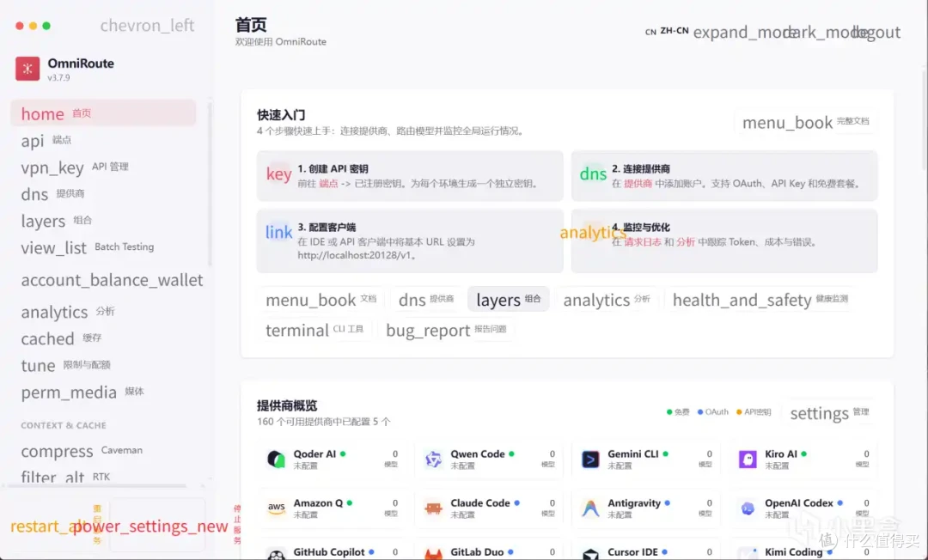928x560 pixels.
Task: Collapse sidebar with chevron_left icon
Action: (147, 26)
